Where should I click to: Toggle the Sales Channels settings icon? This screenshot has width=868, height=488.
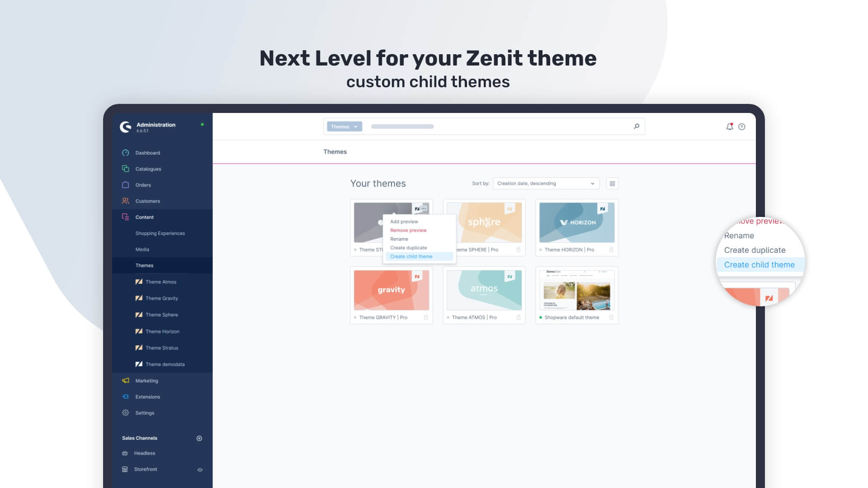point(199,438)
